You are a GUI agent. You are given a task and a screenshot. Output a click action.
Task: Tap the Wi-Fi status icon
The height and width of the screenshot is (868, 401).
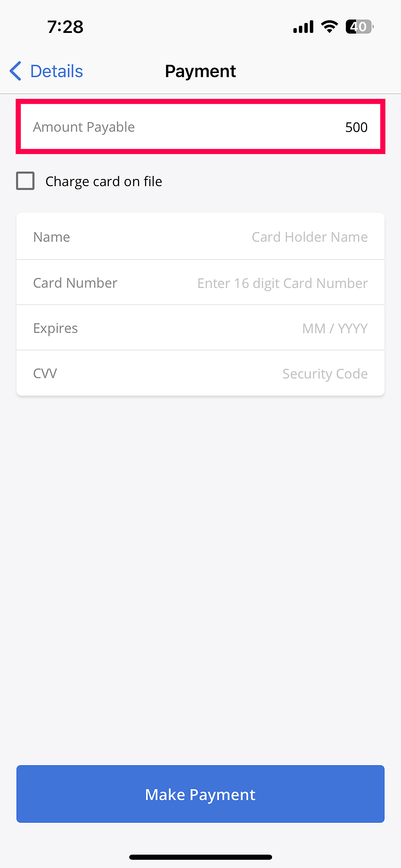329,26
